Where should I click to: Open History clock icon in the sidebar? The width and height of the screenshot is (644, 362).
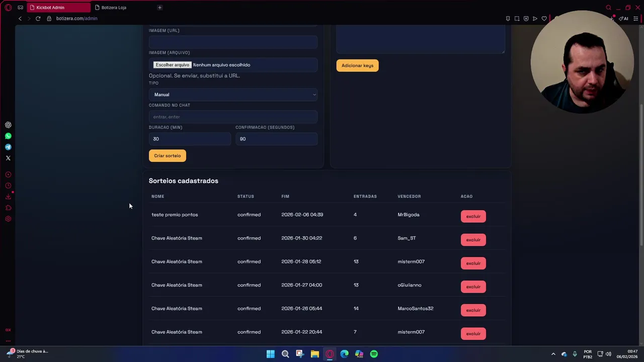coord(8,186)
